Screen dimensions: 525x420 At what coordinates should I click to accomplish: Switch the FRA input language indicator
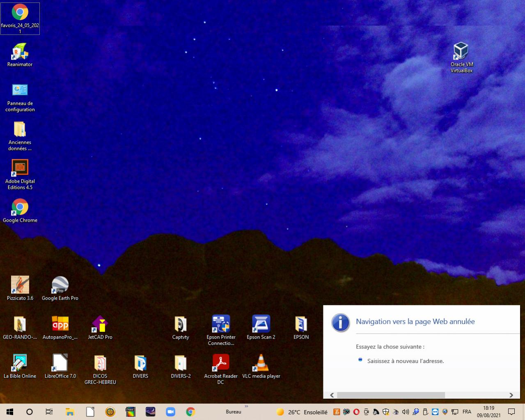467,412
